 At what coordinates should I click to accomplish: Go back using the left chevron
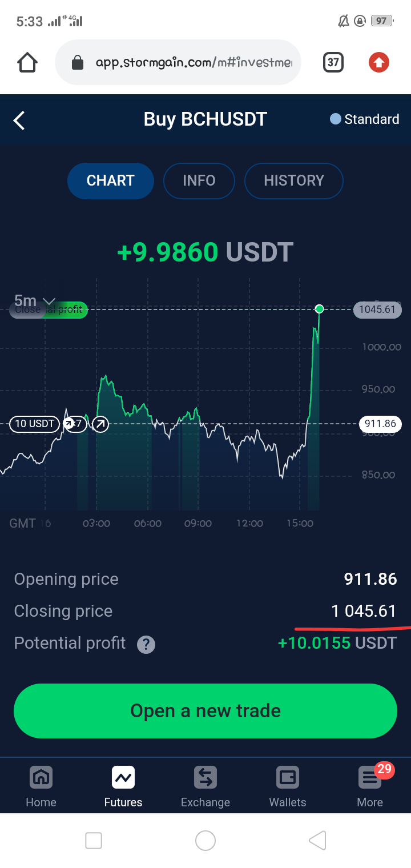(x=19, y=120)
